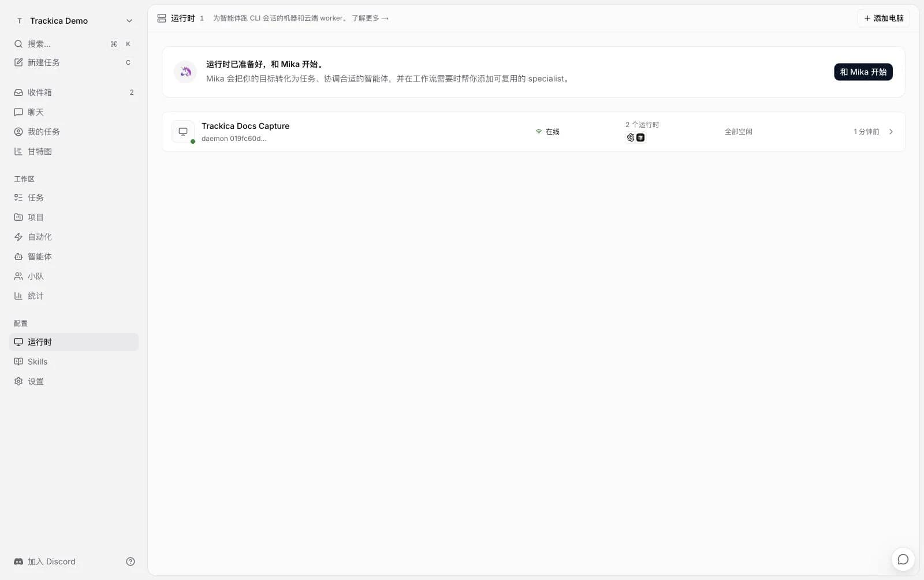Go to the Skills sidebar item
Screen dimensions: 924x580
pyautogui.click(x=74, y=362)
